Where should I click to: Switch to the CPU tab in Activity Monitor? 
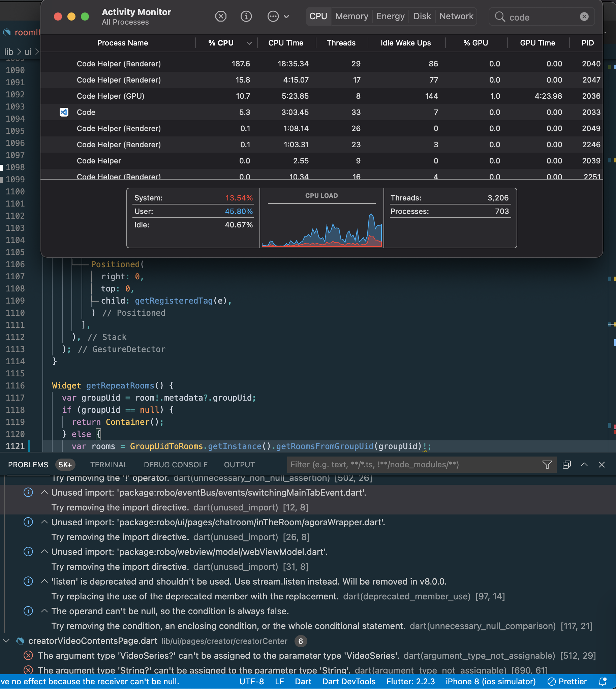(x=318, y=16)
